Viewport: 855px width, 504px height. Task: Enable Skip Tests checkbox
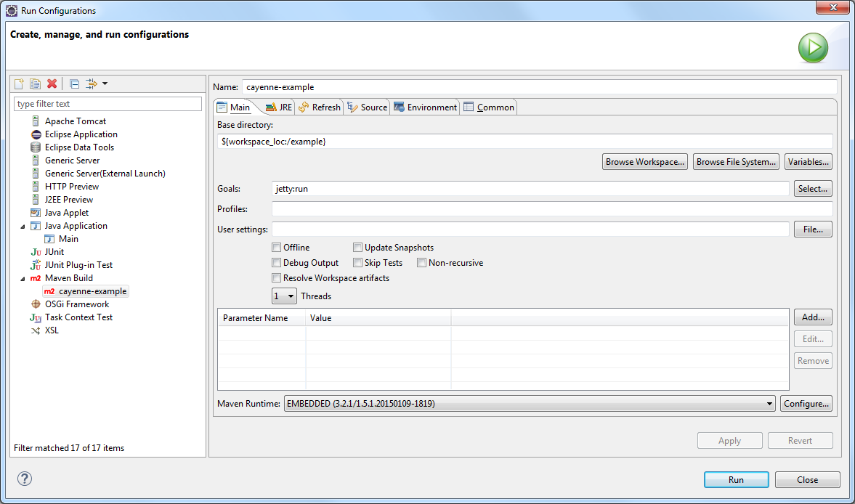[x=357, y=263]
